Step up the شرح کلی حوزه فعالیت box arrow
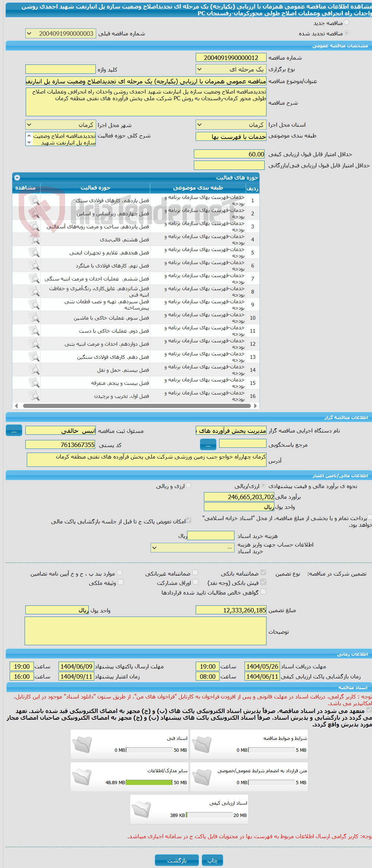Viewport: 372px width, 868px height. tap(29, 136)
